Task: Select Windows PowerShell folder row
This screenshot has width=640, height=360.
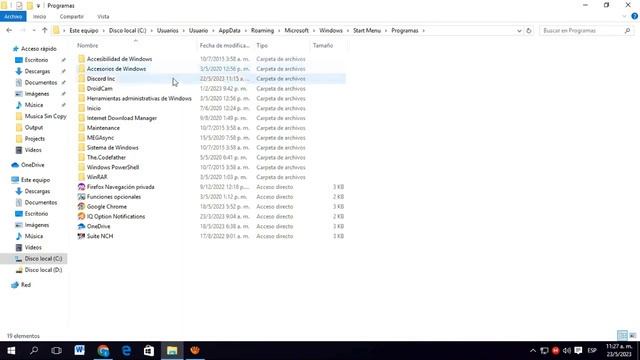Action: tap(211, 167)
